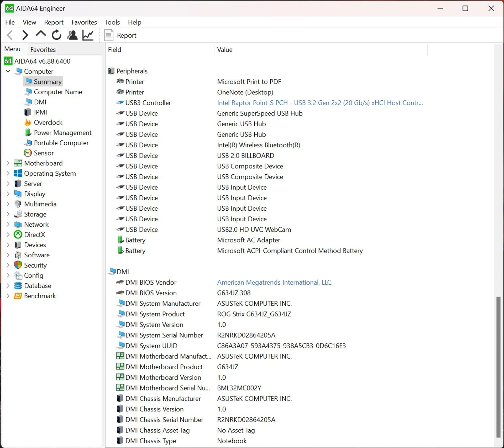
Task: Open American Megatrends International link
Action: 275,282
